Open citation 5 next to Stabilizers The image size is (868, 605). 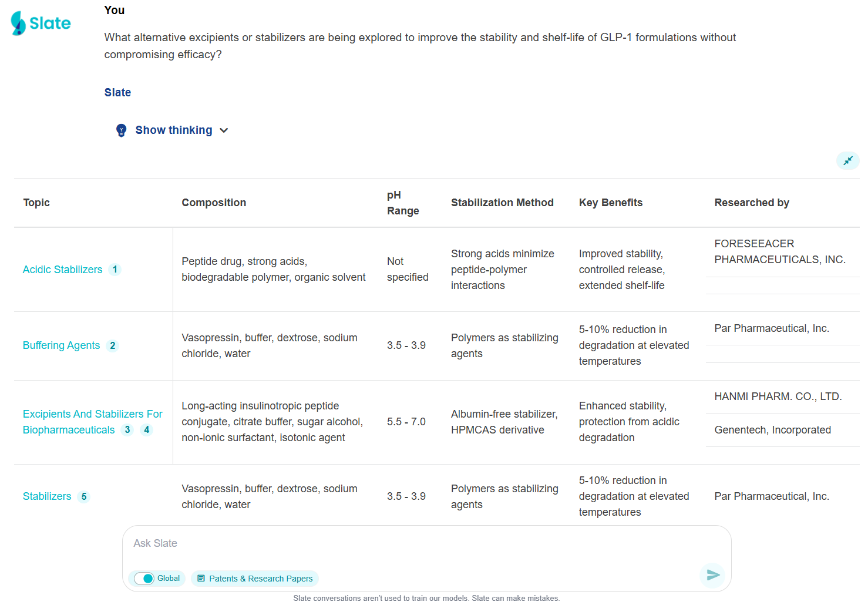click(x=84, y=496)
